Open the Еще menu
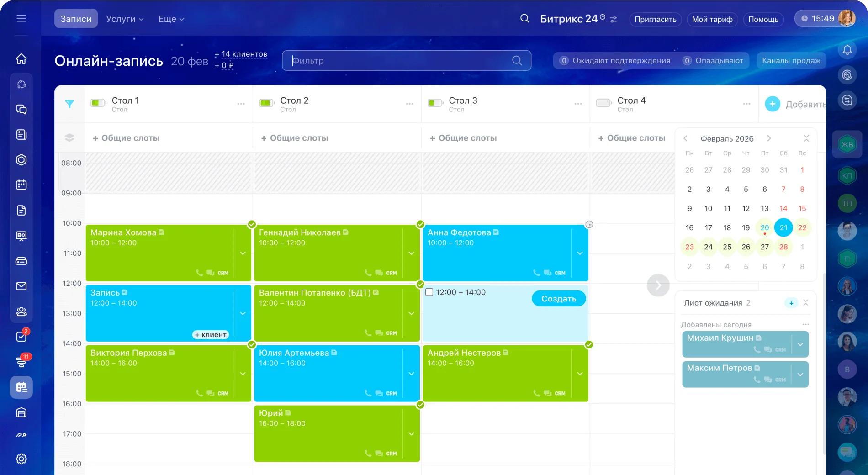868x475 pixels. 171,19
